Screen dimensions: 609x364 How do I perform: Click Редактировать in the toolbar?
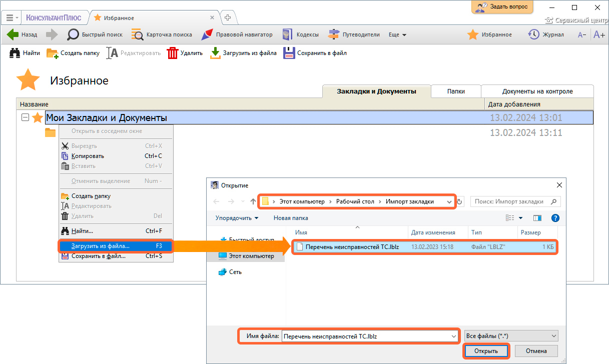click(x=134, y=53)
